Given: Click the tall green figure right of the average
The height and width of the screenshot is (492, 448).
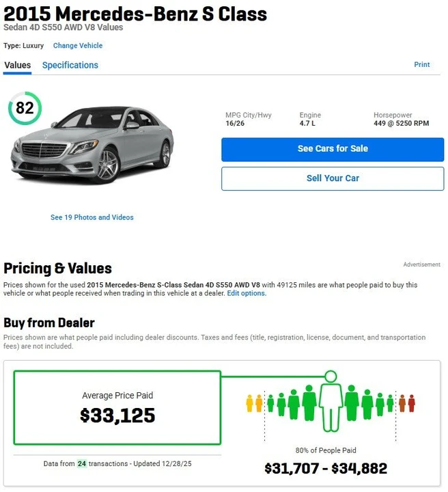Looking at the screenshot, I should point(352,403).
